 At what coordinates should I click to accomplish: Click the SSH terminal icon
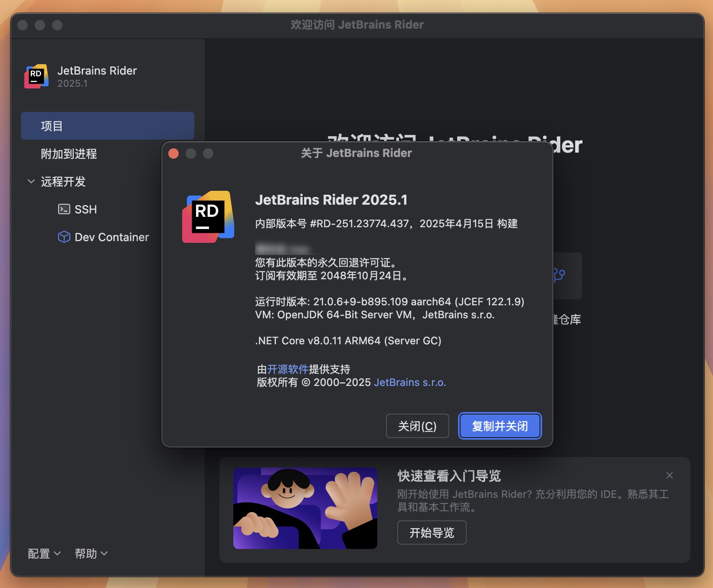[x=64, y=209]
